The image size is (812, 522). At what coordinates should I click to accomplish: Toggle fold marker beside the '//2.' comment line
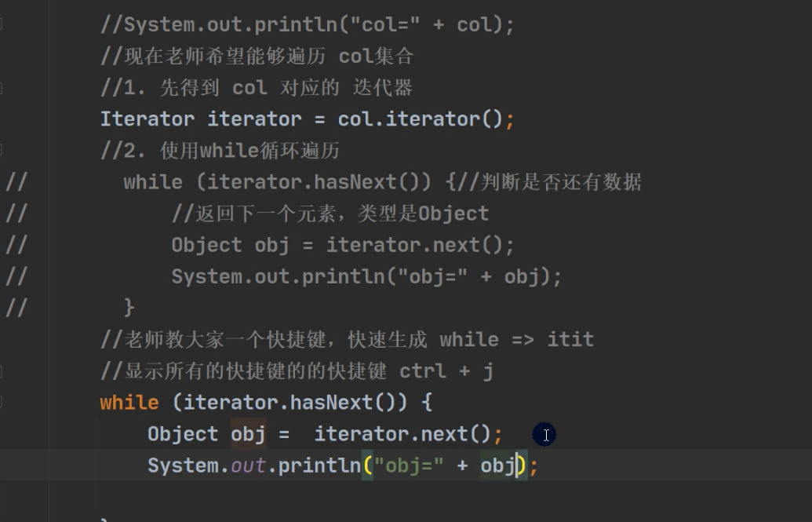pos(2,150)
